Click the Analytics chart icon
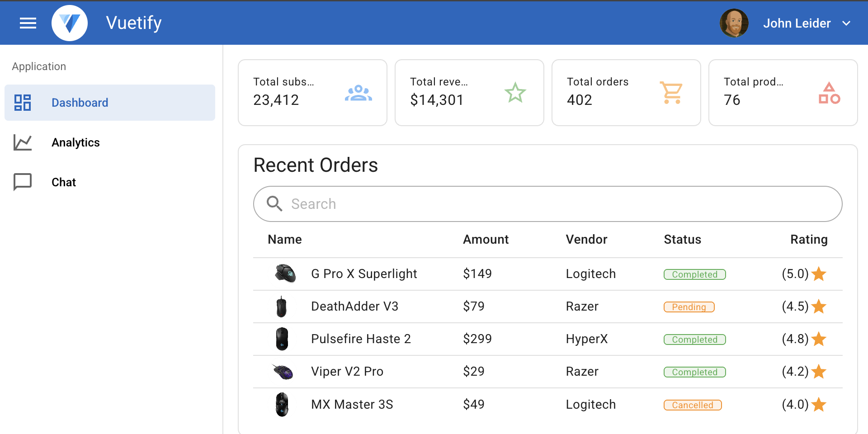Image resolution: width=868 pixels, height=434 pixels. coord(23,142)
